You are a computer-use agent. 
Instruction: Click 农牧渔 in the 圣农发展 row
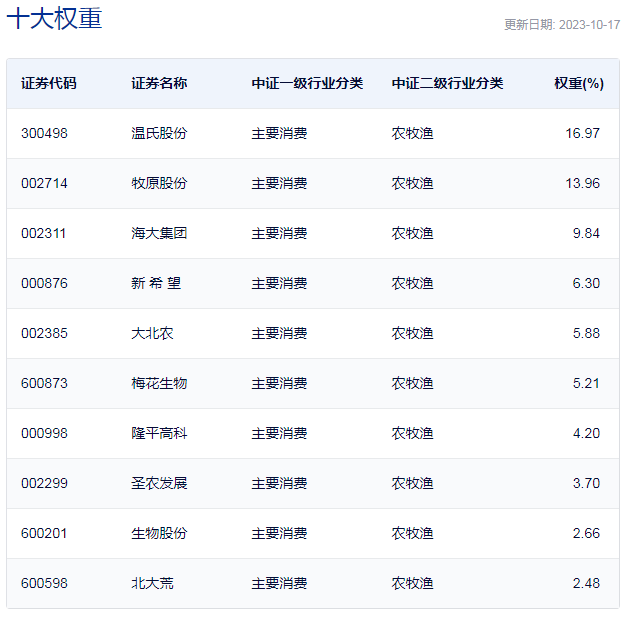[413, 483]
